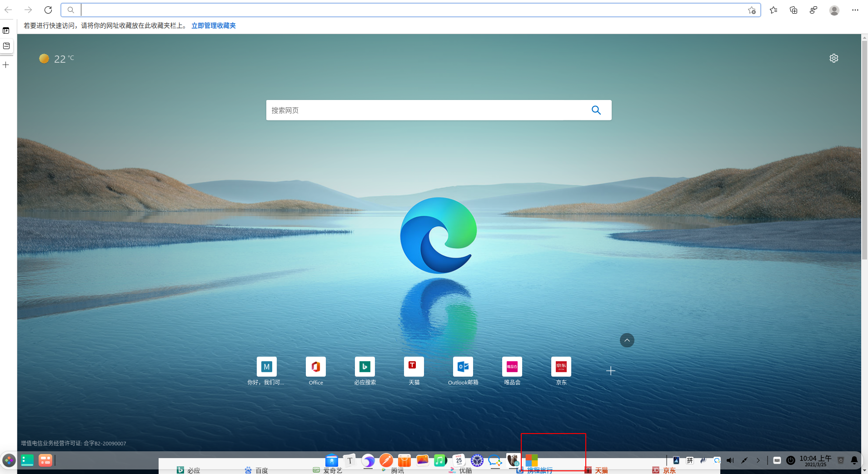Open the Outlook邮箱 quick link tile
The width and height of the screenshot is (868, 474).
coord(463,371)
